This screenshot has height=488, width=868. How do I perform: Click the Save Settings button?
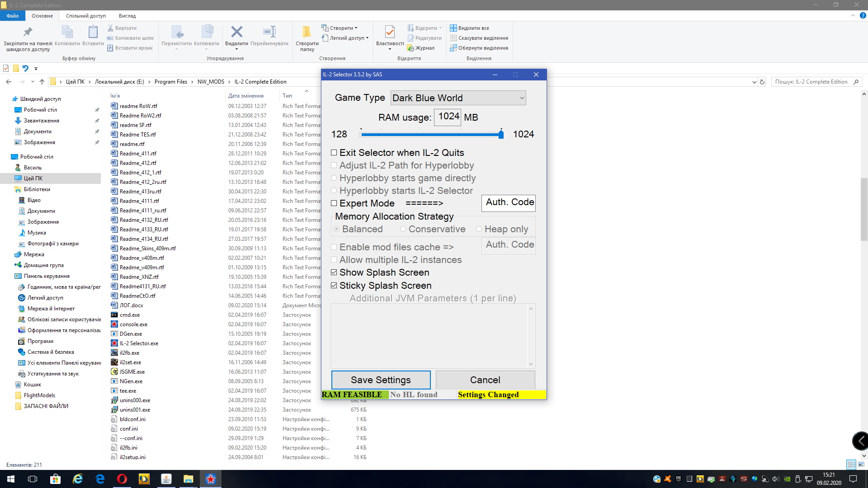click(x=381, y=380)
